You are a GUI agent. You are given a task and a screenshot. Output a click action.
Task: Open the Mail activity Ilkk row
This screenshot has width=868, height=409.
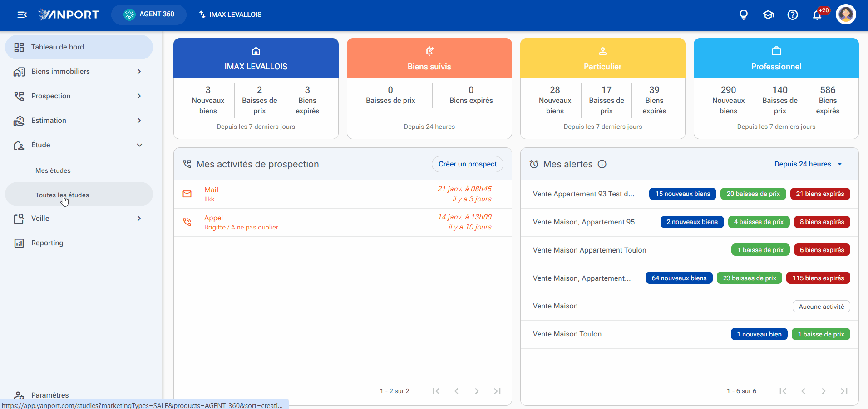[343, 194]
